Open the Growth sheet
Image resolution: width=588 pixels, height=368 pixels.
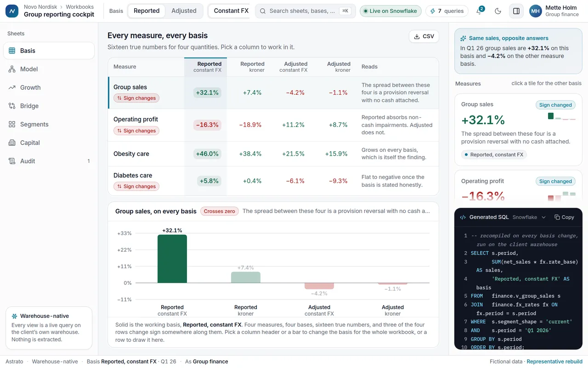pos(49,87)
